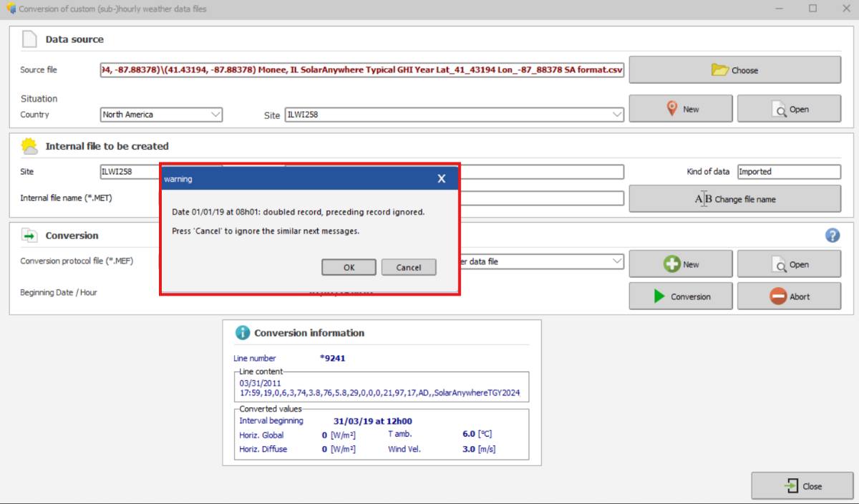Expand the Site dropdown showing ILWI258
The height and width of the screenshot is (504, 859).
point(617,115)
